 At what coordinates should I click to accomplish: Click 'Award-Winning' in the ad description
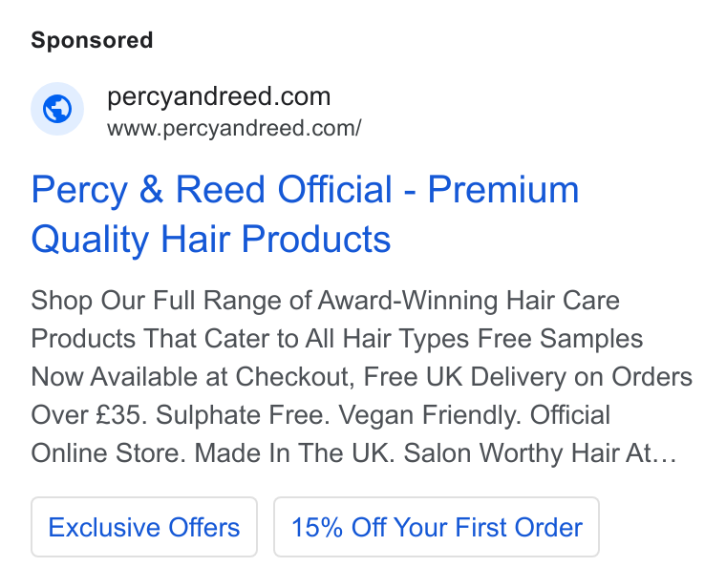(408, 301)
